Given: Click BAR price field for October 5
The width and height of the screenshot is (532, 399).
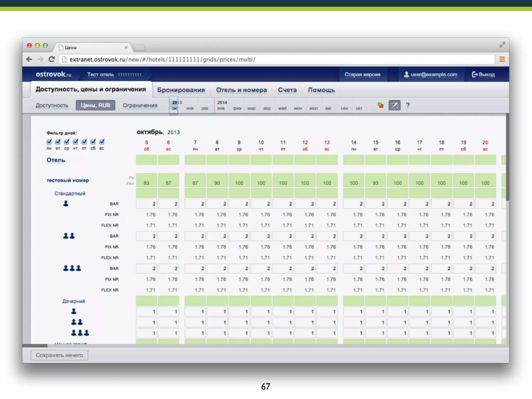Looking at the screenshot, I should 147,204.
